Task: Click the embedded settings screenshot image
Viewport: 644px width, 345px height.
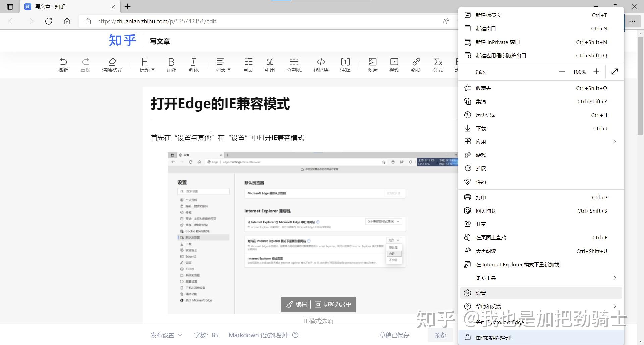Action: pos(313,233)
